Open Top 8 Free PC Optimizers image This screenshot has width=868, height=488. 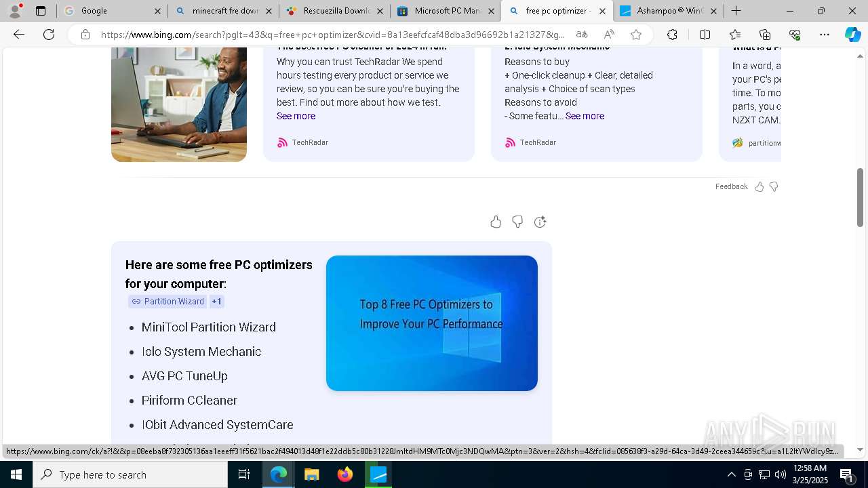pyautogui.click(x=432, y=323)
